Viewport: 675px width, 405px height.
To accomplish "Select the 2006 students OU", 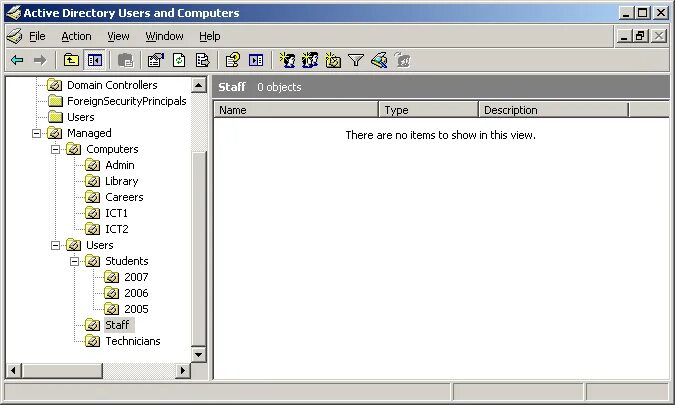I will 136,293.
